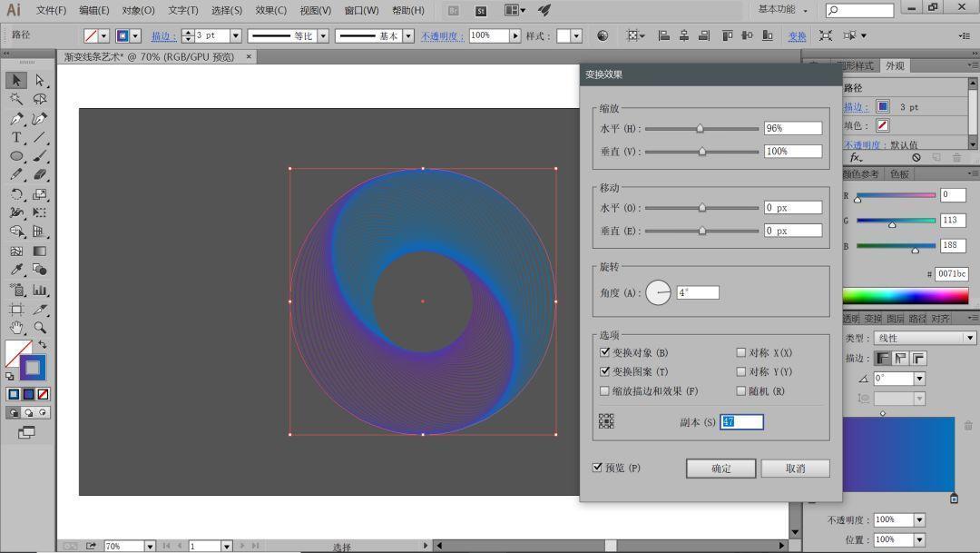Click the 确定 button to apply transform

720,468
